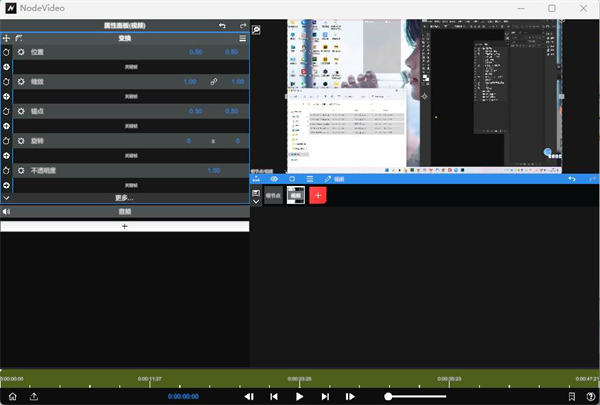Click the red plus add layer button
Viewport: 600px width, 405px height.
pyautogui.click(x=319, y=195)
